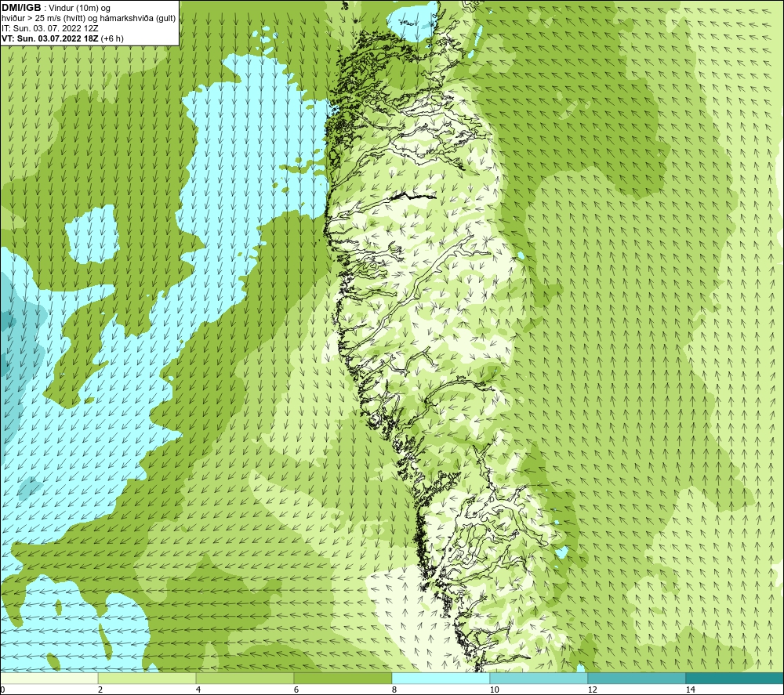Select the "14" label on the wind scale
The width and height of the screenshot is (784, 695).
pos(690,690)
